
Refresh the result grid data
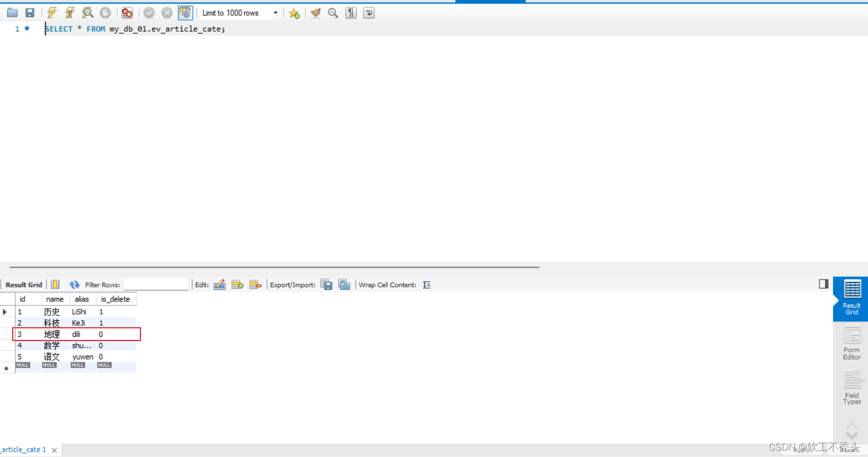click(74, 284)
